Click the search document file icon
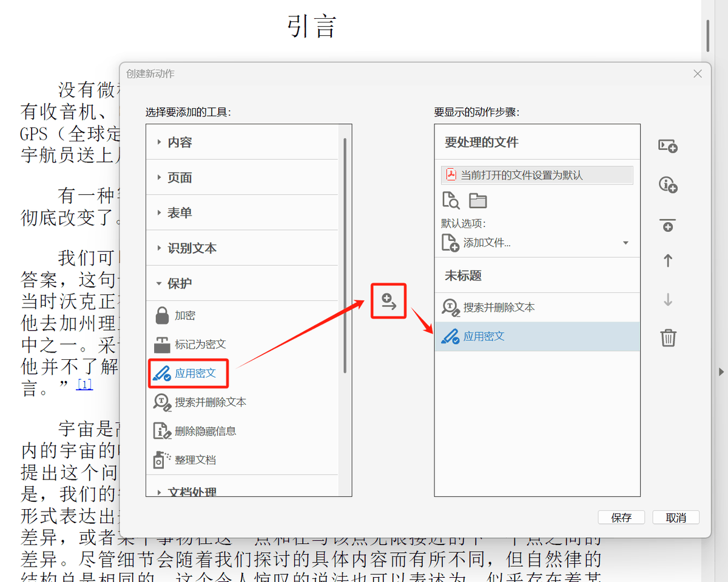This screenshot has width=728, height=582. (x=451, y=200)
